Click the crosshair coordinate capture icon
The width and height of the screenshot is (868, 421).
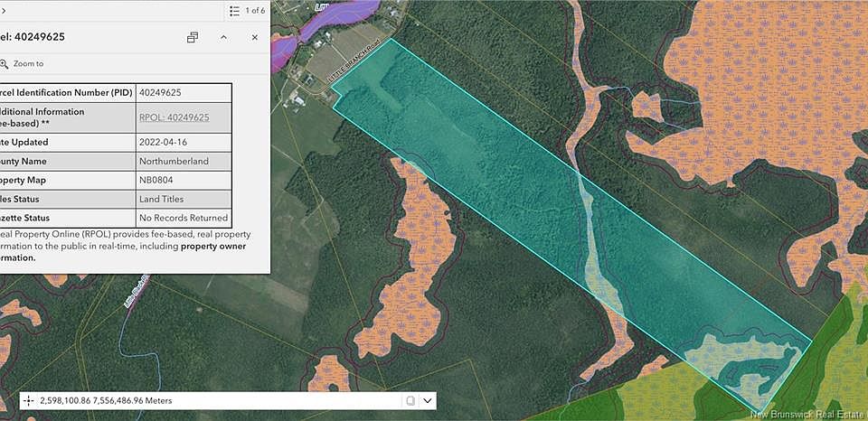(x=28, y=400)
